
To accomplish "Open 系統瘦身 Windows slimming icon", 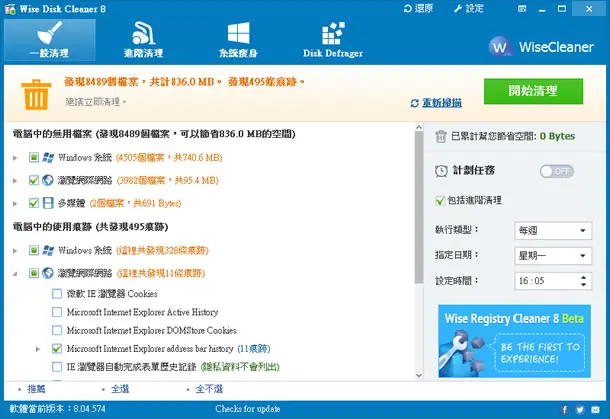I will point(238,33).
